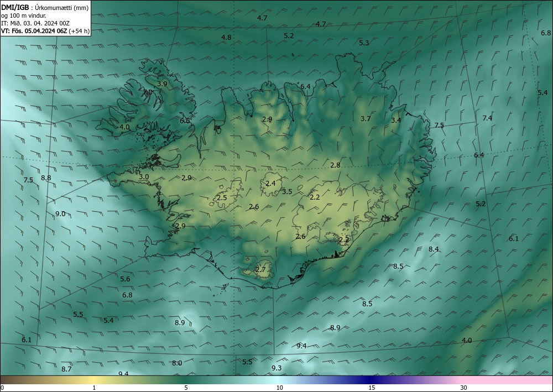Viewport: 553px width, 392px height.
Task: Click the 30 tick on the color scale
Action: (x=463, y=388)
